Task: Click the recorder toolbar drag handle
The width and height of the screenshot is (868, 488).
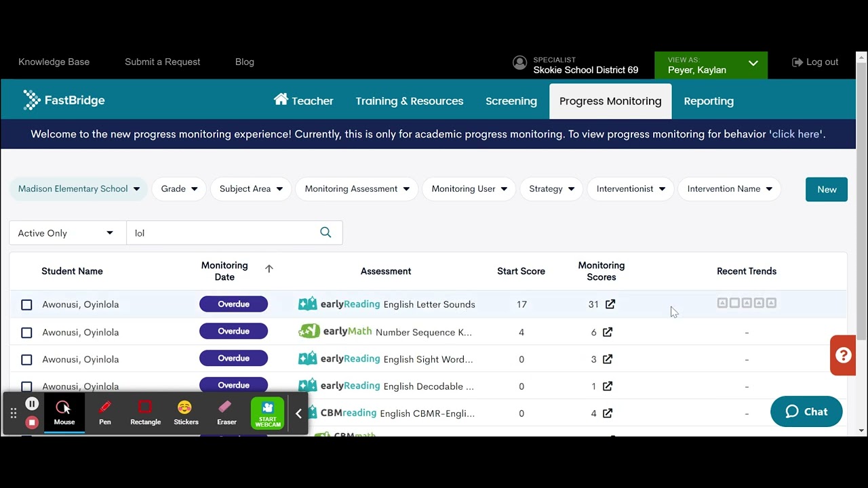Action: click(x=13, y=413)
